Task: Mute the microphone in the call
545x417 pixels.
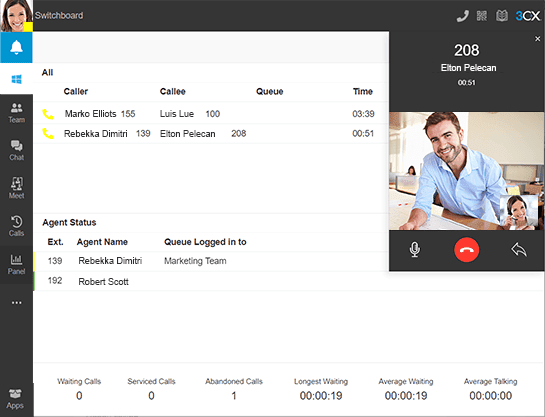Action: pos(414,250)
